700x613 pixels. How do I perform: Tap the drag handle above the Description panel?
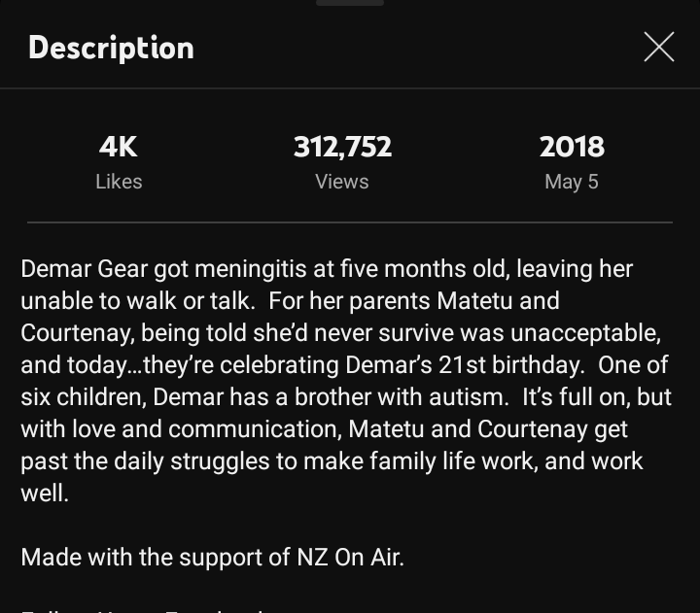pyautogui.click(x=350, y=3)
